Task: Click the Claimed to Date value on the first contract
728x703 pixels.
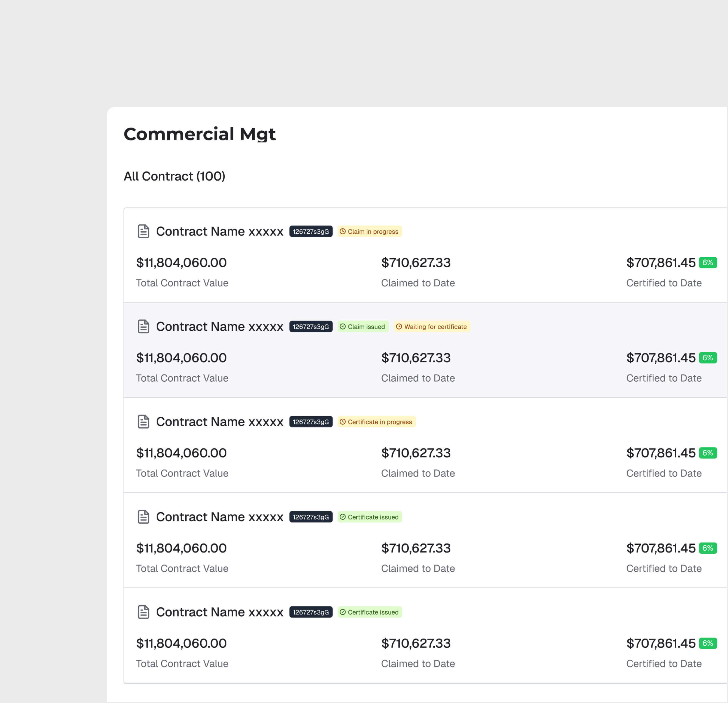Action: pos(416,262)
